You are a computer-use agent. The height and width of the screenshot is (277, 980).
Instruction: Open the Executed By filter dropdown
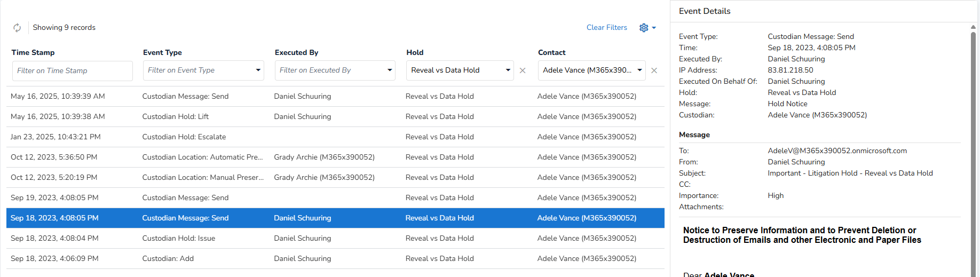390,70
